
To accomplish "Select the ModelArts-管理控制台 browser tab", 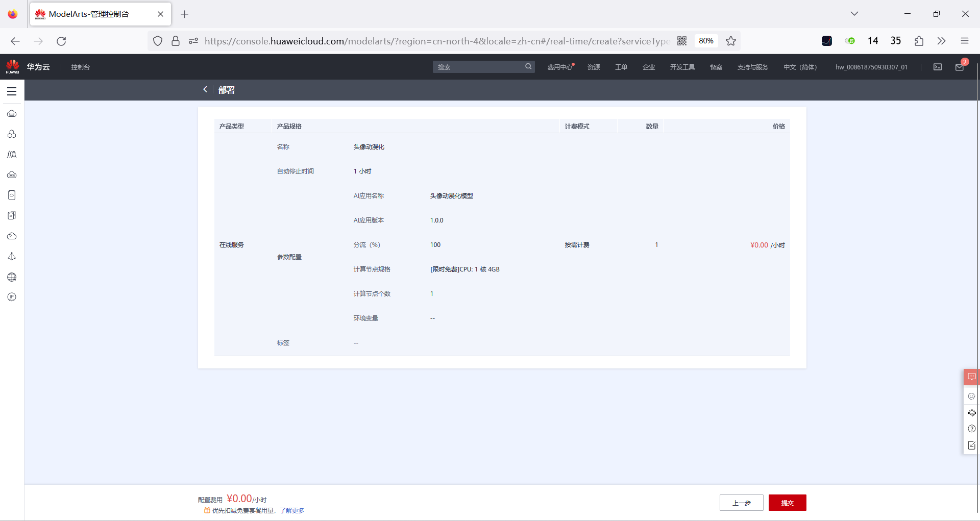I will pos(101,14).
